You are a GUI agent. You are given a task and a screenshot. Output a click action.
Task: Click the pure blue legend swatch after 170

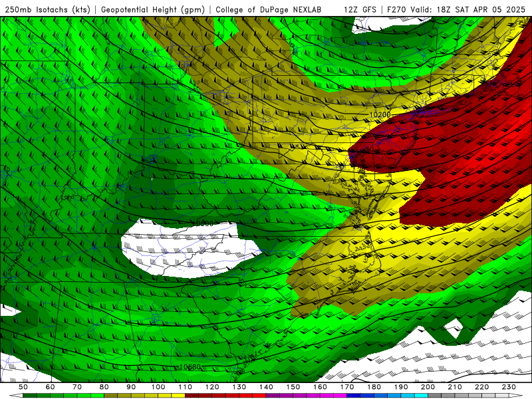(x=354, y=396)
